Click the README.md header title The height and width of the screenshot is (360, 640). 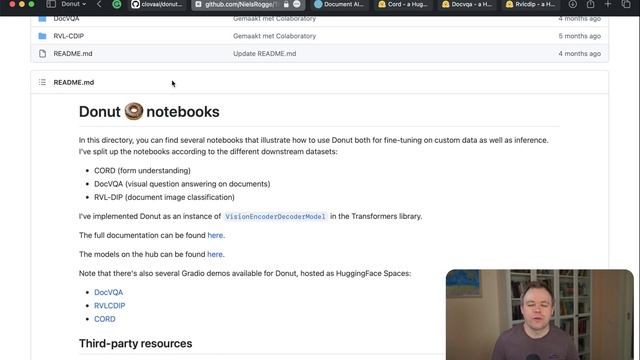[73, 82]
